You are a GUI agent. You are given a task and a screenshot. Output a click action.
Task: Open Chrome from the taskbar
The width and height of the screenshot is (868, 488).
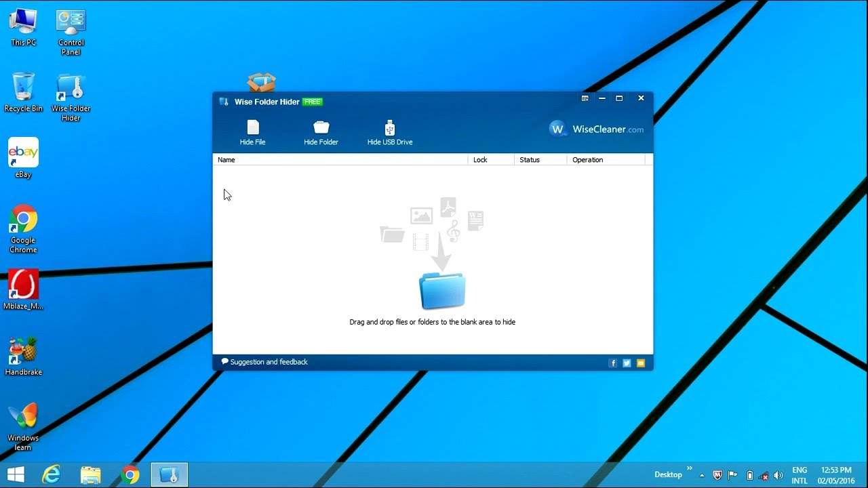(130, 474)
